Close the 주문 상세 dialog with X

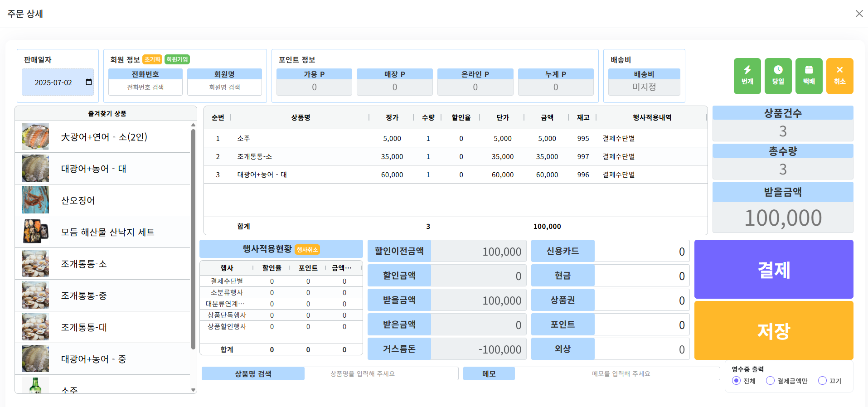(x=859, y=14)
